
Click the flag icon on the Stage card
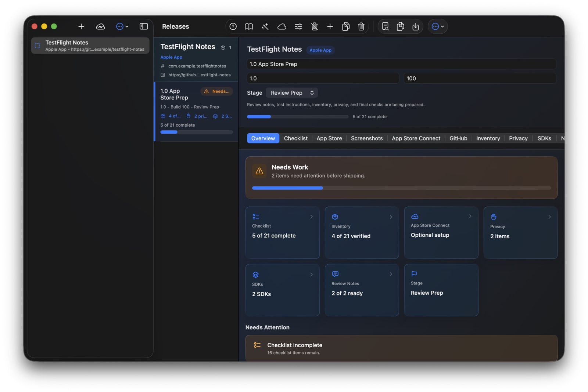[x=414, y=274]
